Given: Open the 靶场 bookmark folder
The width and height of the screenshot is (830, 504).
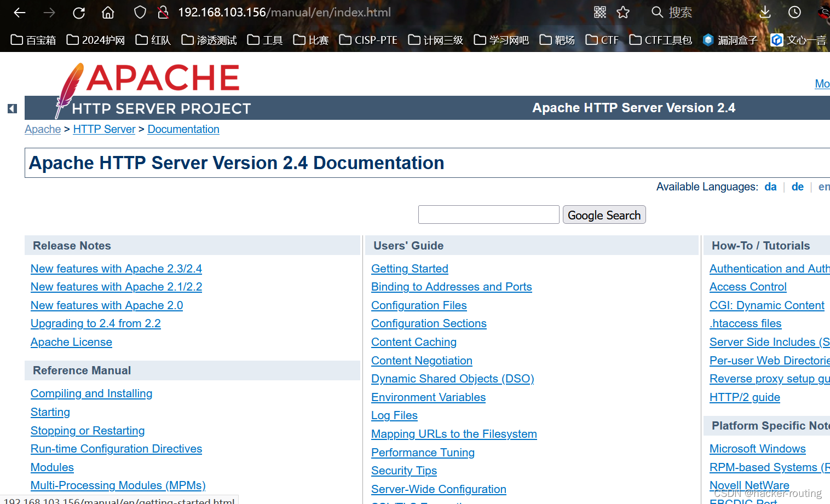Looking at the screenshot, I should coord(557,40).
